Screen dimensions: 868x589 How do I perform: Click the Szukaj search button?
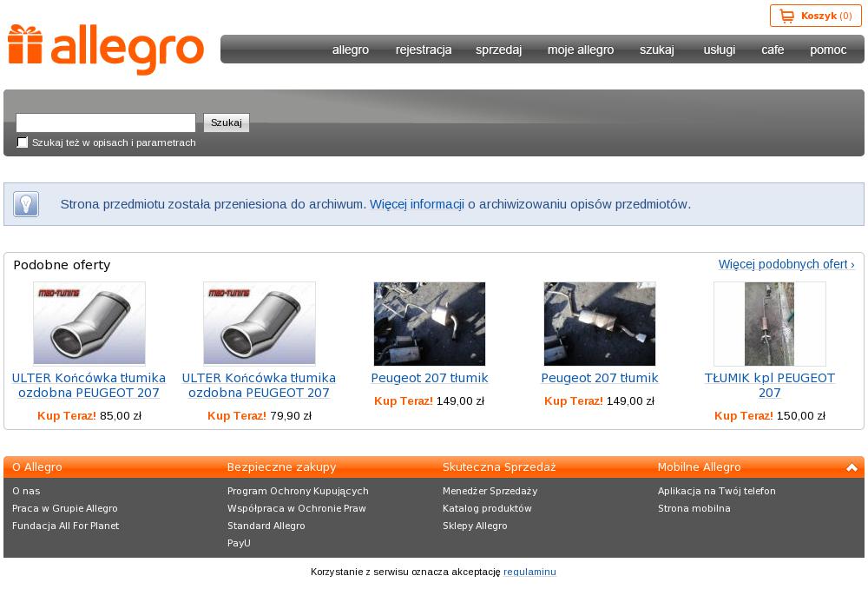click(x=227, y=122)
